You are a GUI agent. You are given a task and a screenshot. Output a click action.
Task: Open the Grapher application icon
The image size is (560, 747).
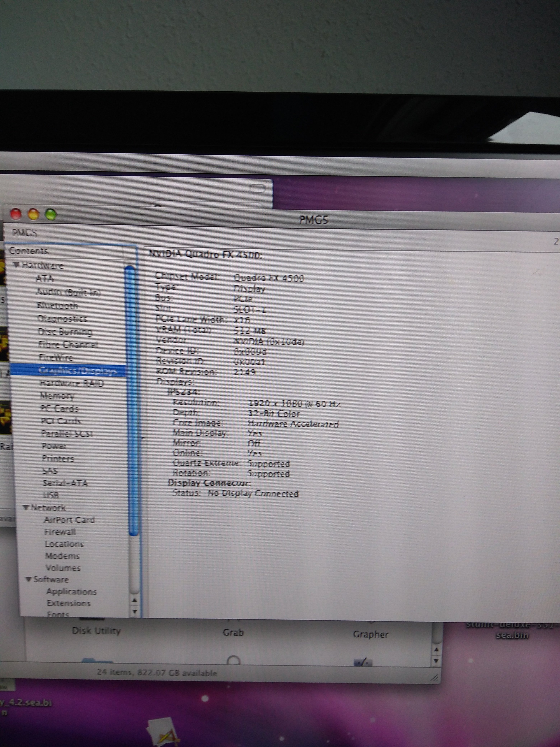tap(370, 634)
